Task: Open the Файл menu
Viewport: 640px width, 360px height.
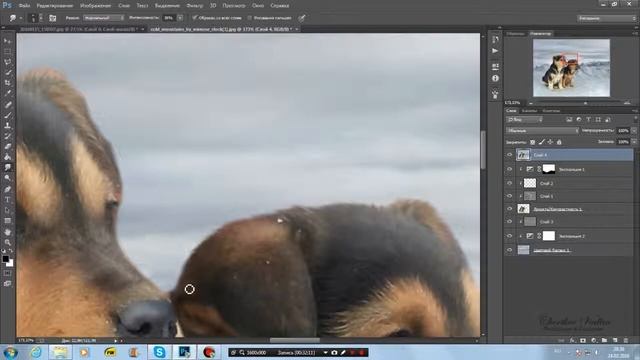Action: [x=24, y=6]
